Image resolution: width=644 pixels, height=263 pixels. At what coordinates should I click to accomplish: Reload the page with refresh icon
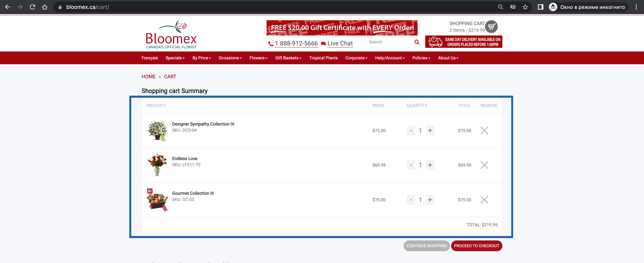pyautogui.click(x=32, y=7)
